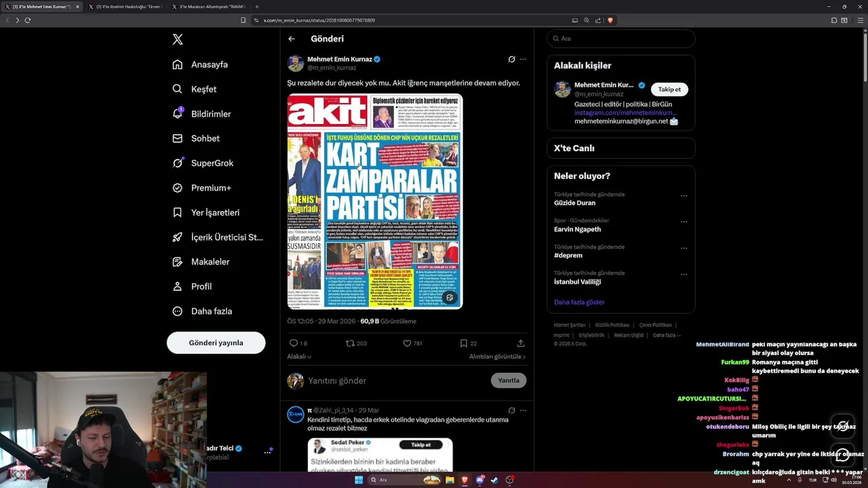868x488 pixels.
Task: Open File Explorer from taskbar
Action: 450,480
